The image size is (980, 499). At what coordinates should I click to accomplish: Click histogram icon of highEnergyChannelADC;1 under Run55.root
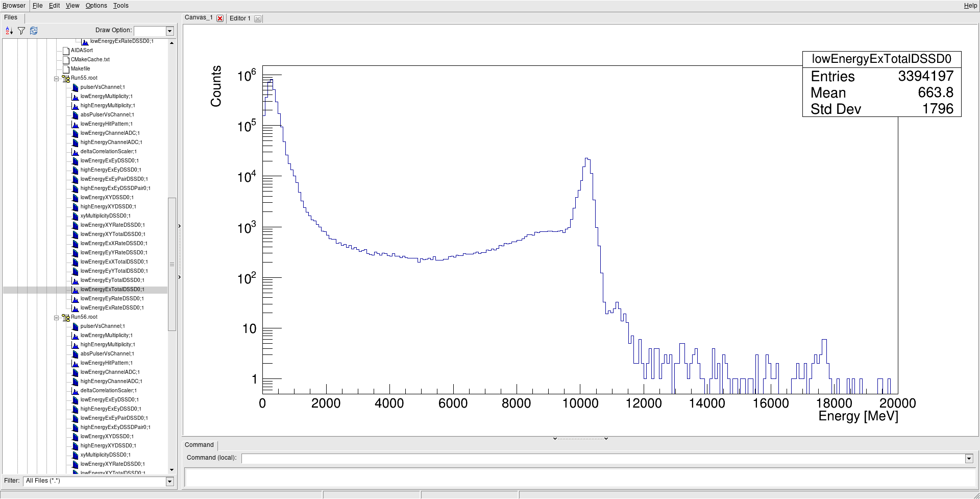(75, 142)
